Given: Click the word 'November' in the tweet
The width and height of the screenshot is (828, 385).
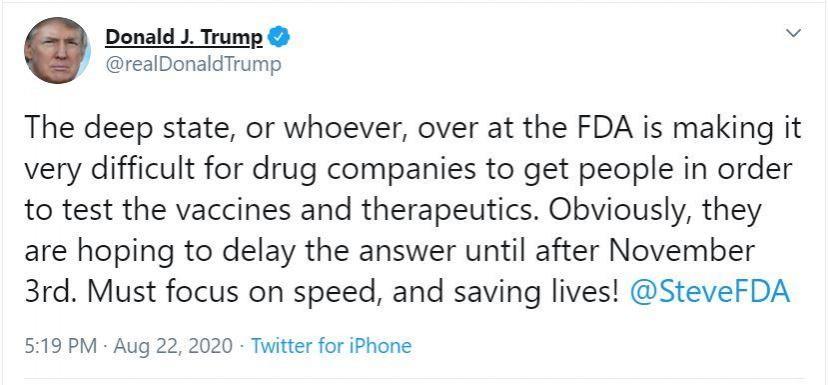Looking at the screenshot, I should [x=681, y=251].
